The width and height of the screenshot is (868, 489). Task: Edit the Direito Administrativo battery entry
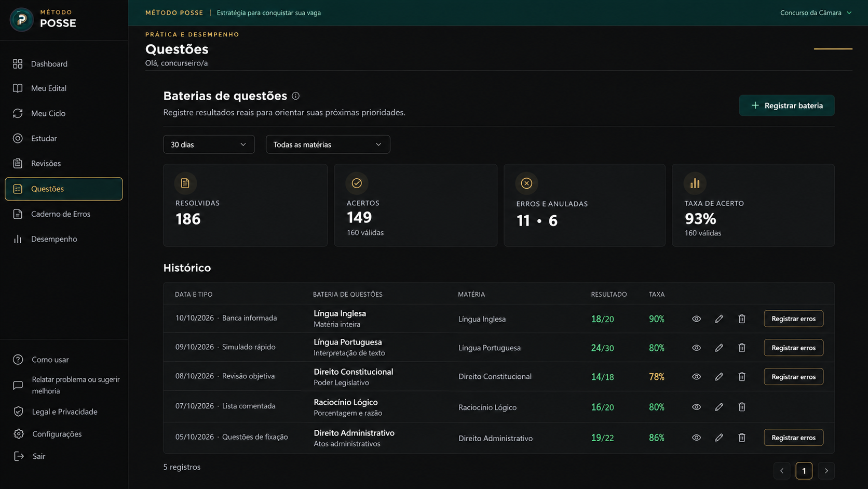tap(719, 438)
